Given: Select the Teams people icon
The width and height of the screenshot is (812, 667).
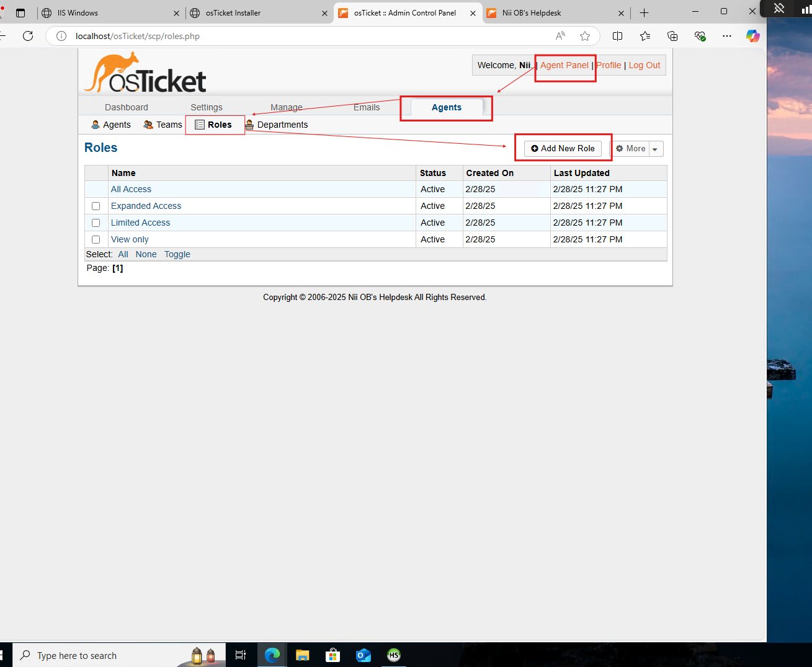Looking at the screenshot, I should (x=148, y=124).
